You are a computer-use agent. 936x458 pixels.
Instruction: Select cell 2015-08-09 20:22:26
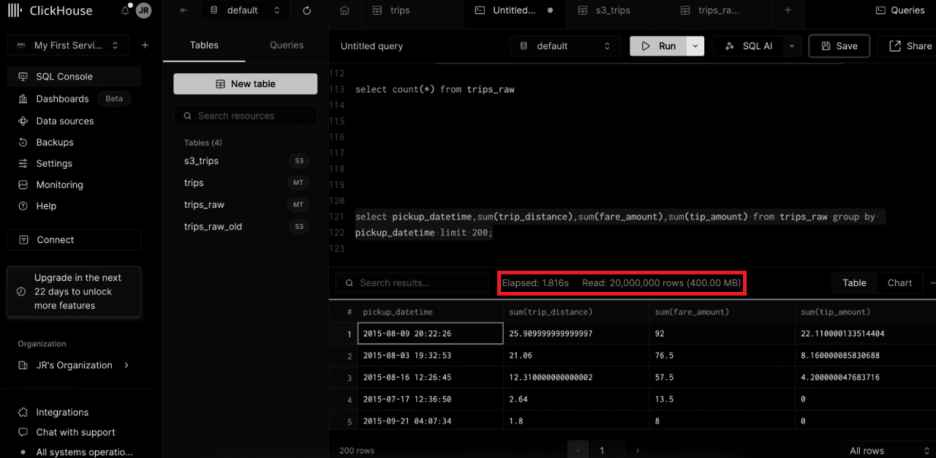coord(430,334)
